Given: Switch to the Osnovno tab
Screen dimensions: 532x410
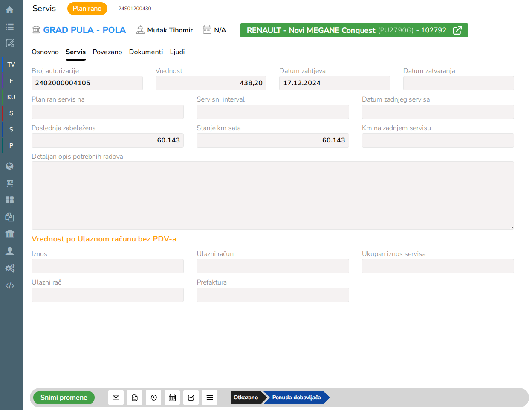Looking at the screenshot, I should [x=45, y=52].
